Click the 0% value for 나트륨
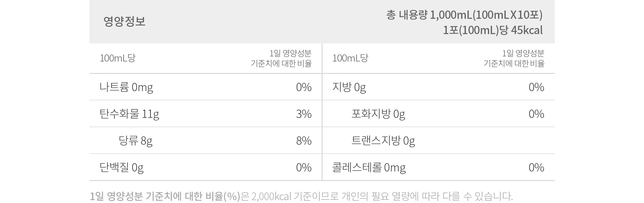The width and height of the screenshot is (644, 203). pos(304,87)
